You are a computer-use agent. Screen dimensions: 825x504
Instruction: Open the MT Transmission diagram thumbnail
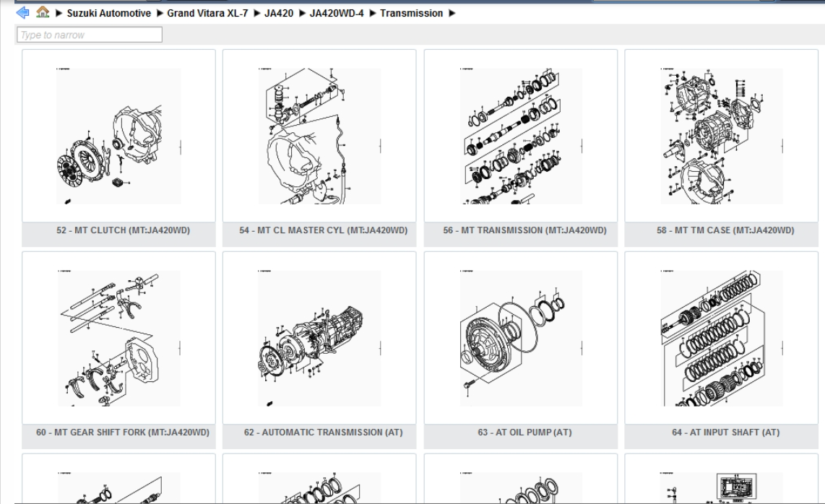coord(521,136)
